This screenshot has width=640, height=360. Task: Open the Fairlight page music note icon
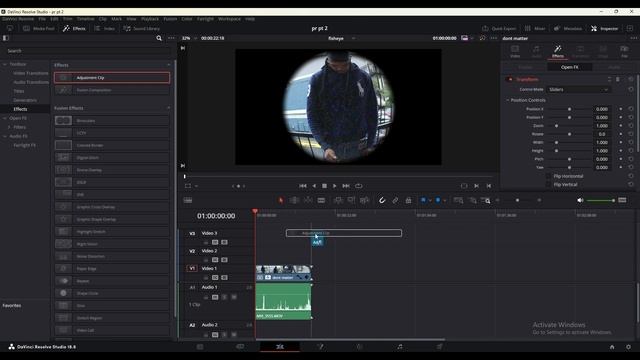[400, 347]
